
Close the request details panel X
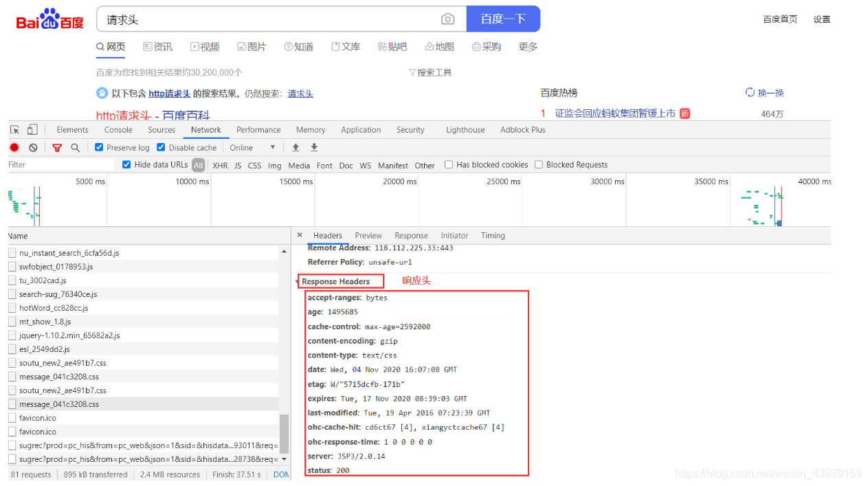click(300, 235)
